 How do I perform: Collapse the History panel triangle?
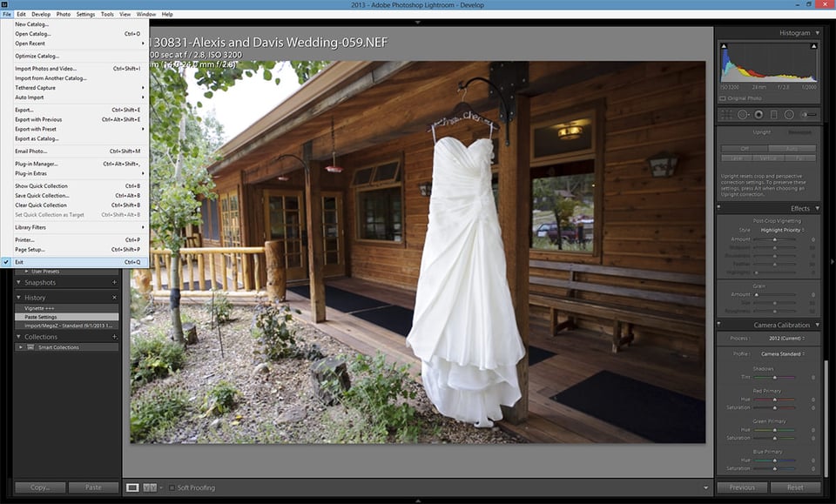18,298
